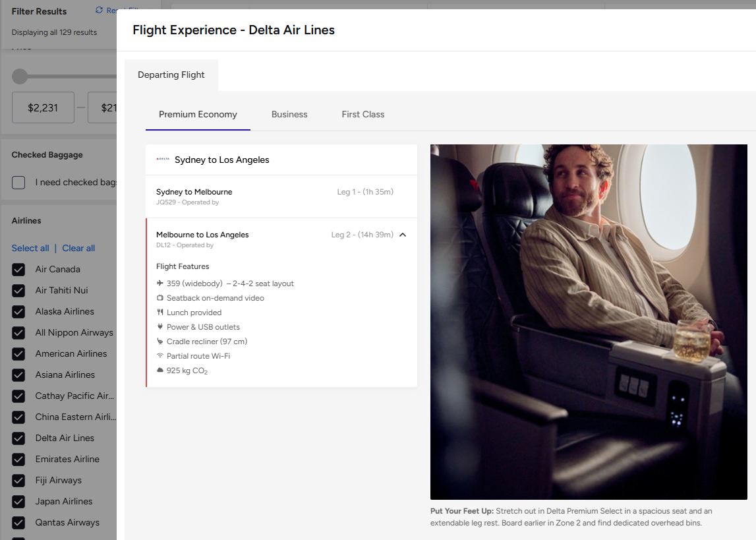Toggle the China Eastern Airlines checkbox
Screen dimensions: 756x540
coord(18,417)
